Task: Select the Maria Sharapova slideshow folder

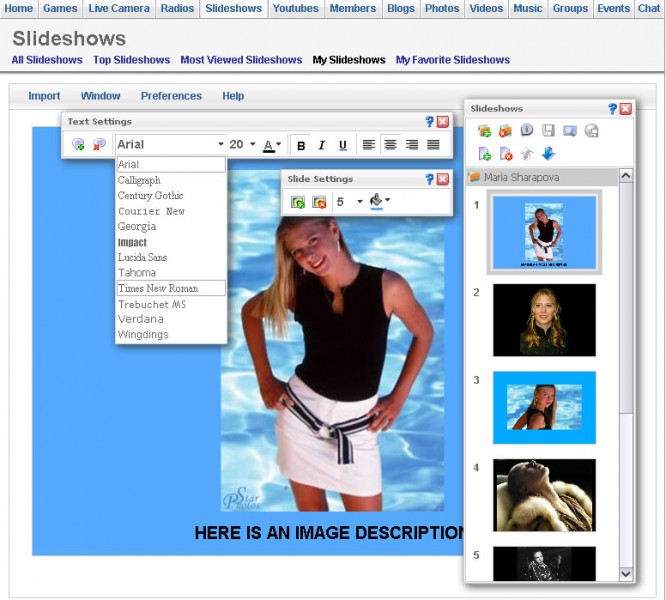Action: (x=542, y=177)
